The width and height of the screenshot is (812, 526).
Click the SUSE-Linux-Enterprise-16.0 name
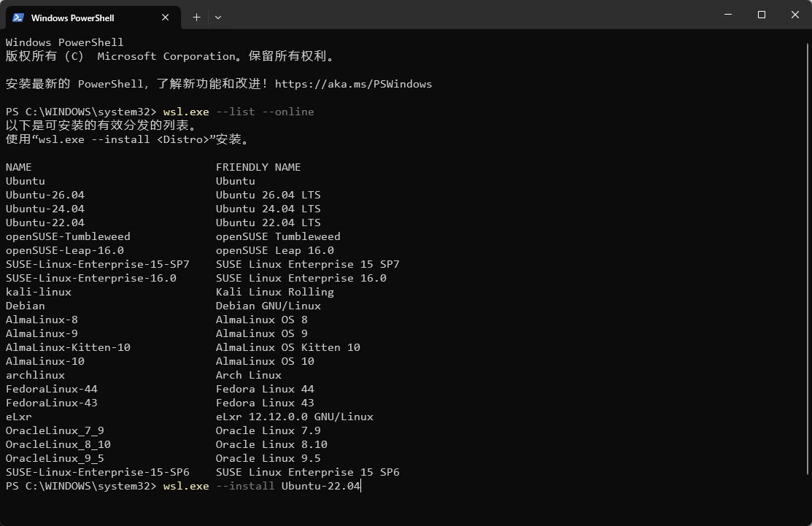(91, 278)
